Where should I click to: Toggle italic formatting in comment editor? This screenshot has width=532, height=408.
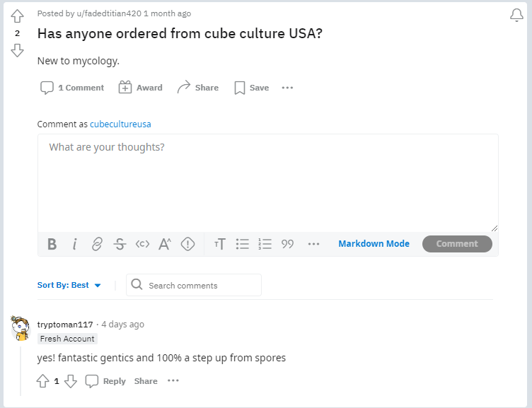(75, 244)
